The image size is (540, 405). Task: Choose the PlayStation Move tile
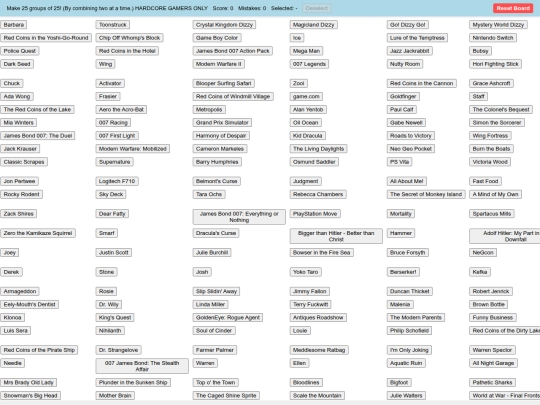(315, 214)
